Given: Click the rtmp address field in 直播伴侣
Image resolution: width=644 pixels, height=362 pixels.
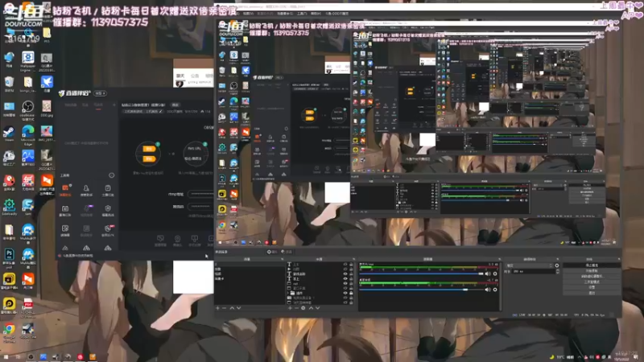Looking at the screenshot, I should 200,194.
